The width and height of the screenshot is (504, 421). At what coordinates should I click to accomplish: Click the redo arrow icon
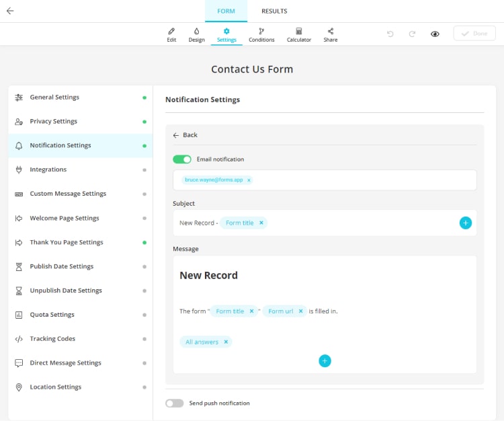pyautogui.click(x=412, y=34)
